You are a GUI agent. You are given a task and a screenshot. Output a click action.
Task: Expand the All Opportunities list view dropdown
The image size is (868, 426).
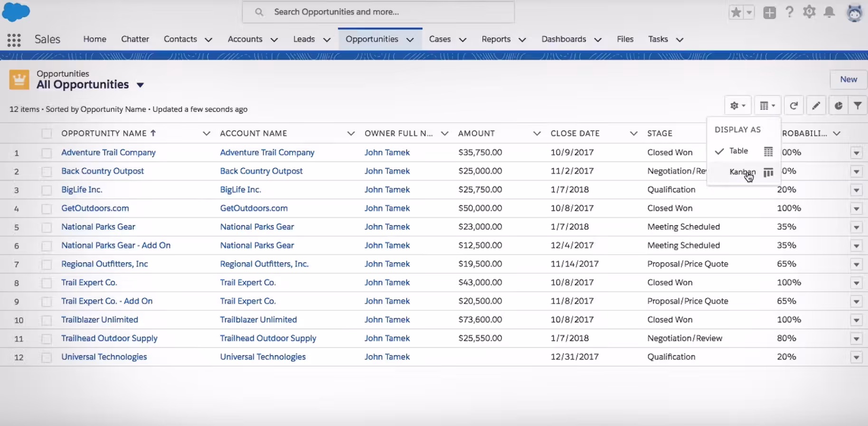pyautogui.click(x=140, y=85)
